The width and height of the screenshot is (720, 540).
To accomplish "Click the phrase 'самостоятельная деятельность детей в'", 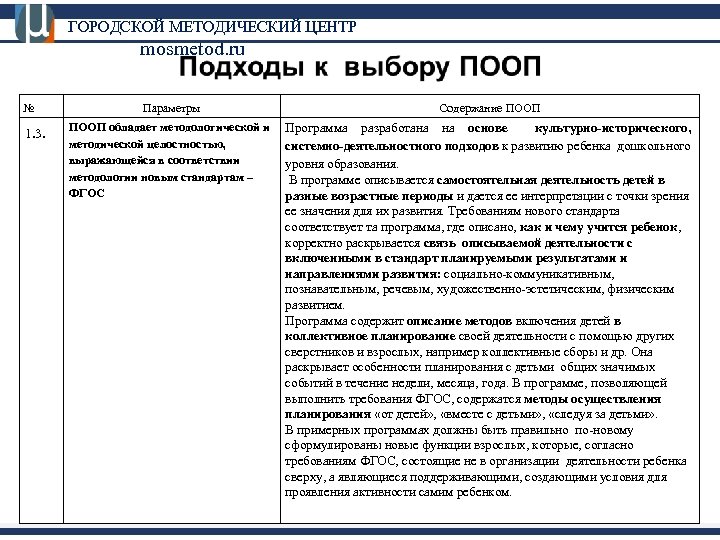I will pos(551,180).
